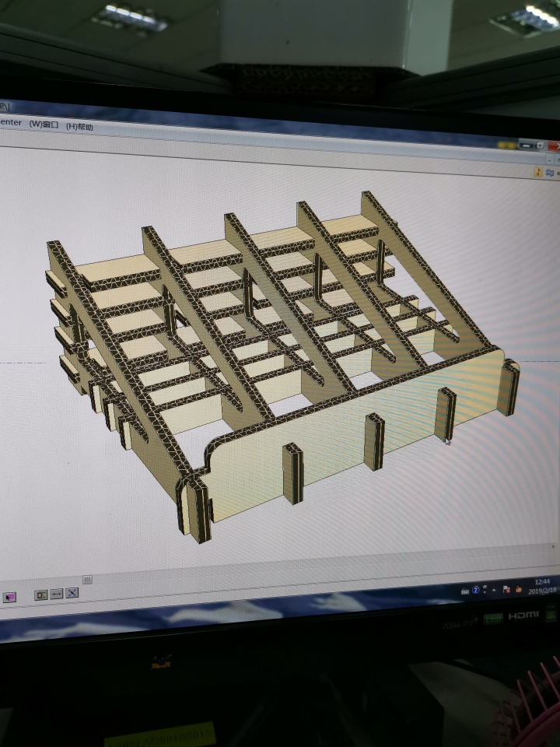The height and width of the screenshot is (747, 560).
Task: Click the horizontal-line icon in bottom toolbar
Action: (x=56, y=594)
